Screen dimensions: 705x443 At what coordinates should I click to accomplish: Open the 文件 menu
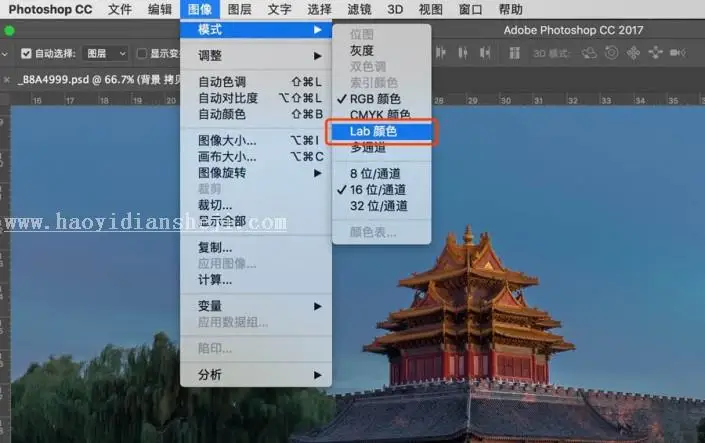point(120,9)
